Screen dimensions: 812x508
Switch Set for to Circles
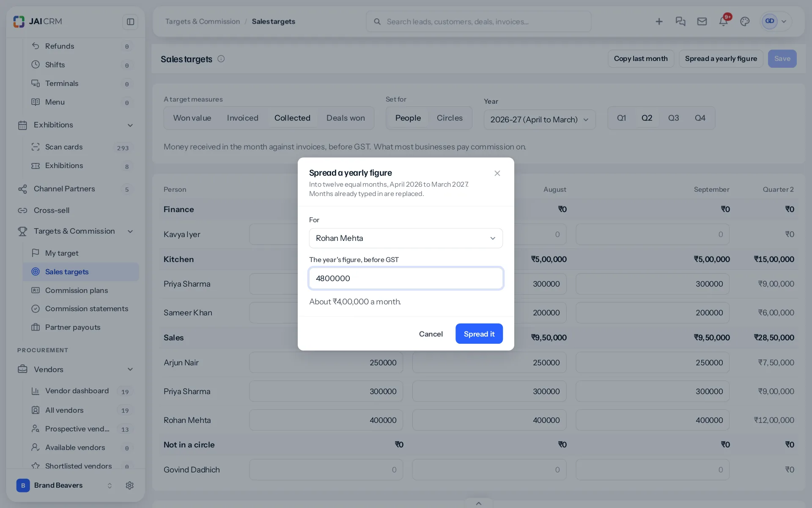point(450,118)
